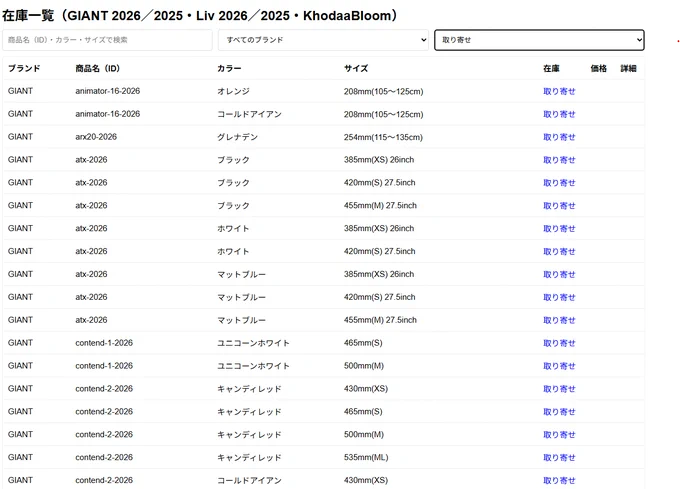The height and width of the screenshot is (489, 680).
Task: Select the 535mm(ML) size cell
Action: pos(366,457)
